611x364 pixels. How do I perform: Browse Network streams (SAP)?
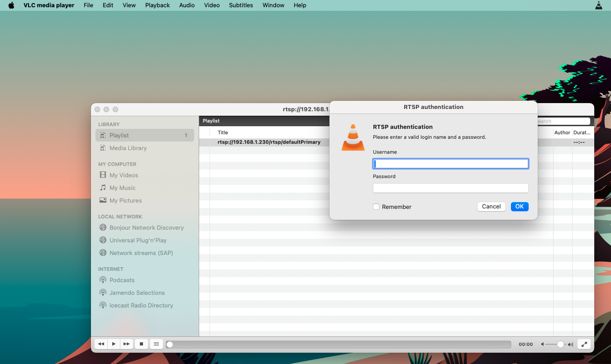141,253
